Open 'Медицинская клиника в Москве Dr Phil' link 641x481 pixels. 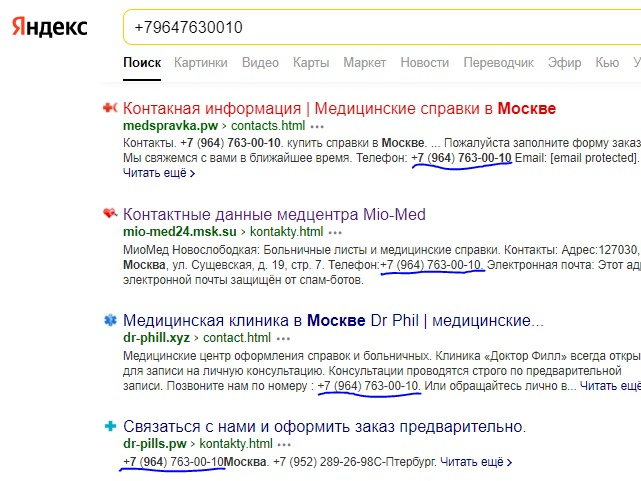pyautogui.click(x=332, y=321)
